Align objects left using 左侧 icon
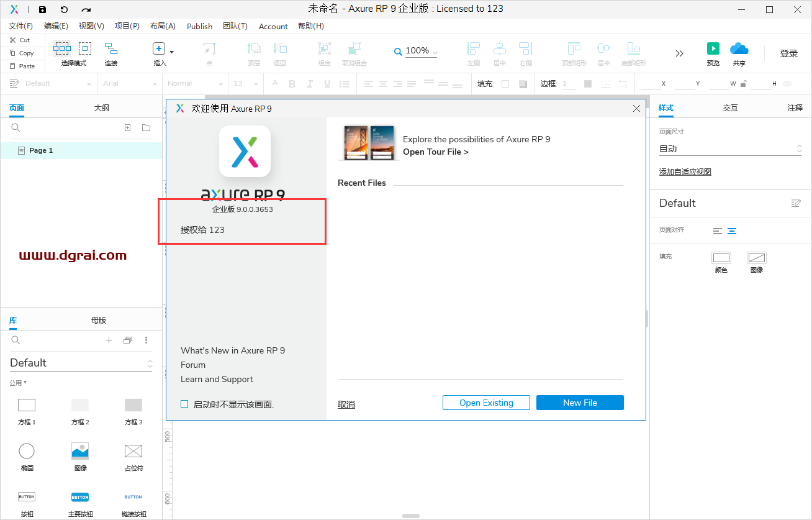 click(473, 50)
